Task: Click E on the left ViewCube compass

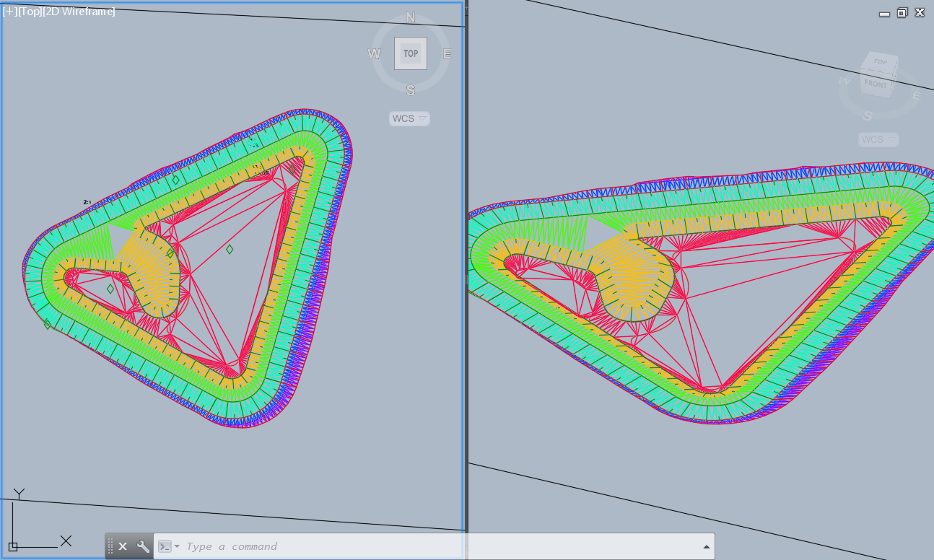Action: click(448, 53)
